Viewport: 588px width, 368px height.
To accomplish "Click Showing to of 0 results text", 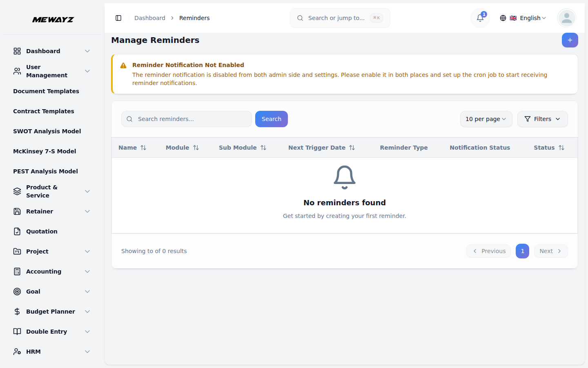I will point(154,251).
